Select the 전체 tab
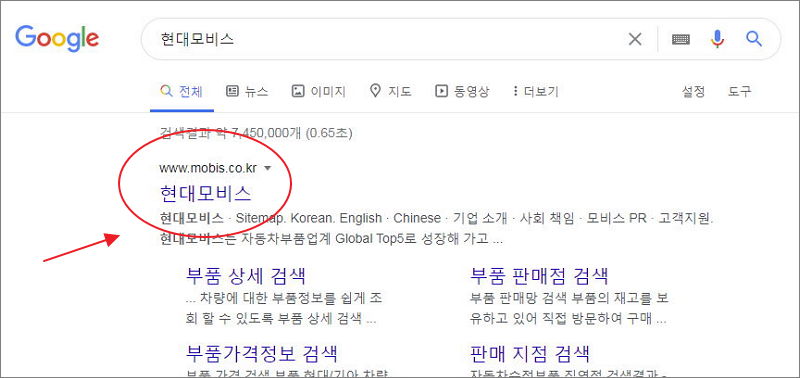The image size is (800, 378). (182, 92)
